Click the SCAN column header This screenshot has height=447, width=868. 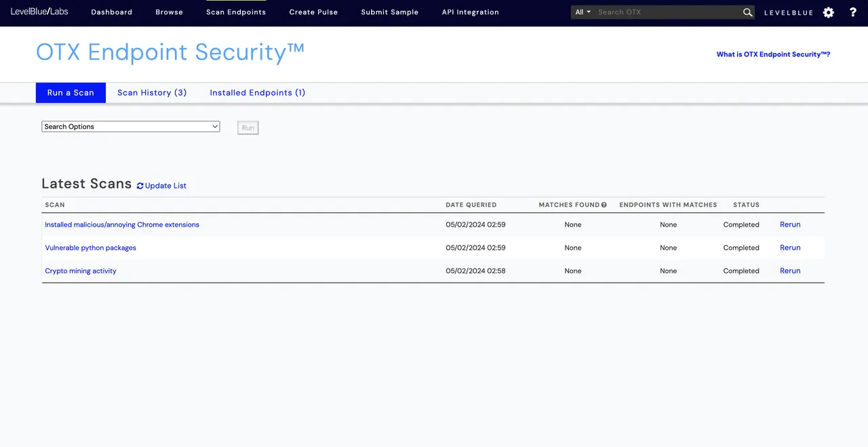55,205
